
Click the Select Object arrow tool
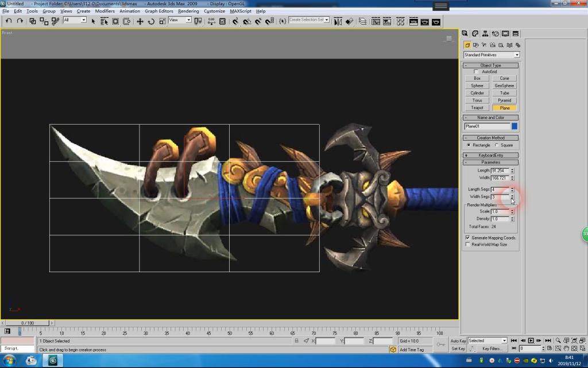(94, 21)
